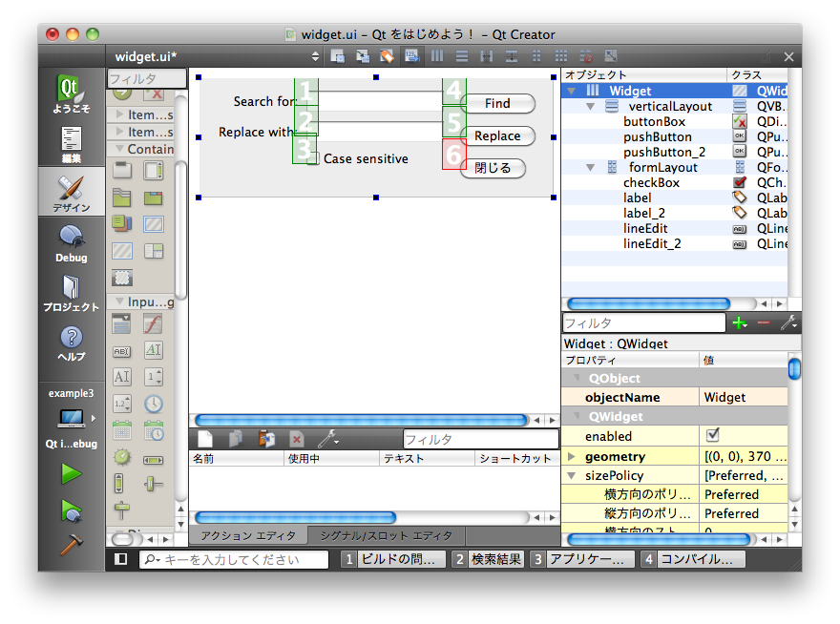Image resolution: width=840 pixels, height=624 pixels.
Task: Click the Replace button in the form
Action: [497, 135]
